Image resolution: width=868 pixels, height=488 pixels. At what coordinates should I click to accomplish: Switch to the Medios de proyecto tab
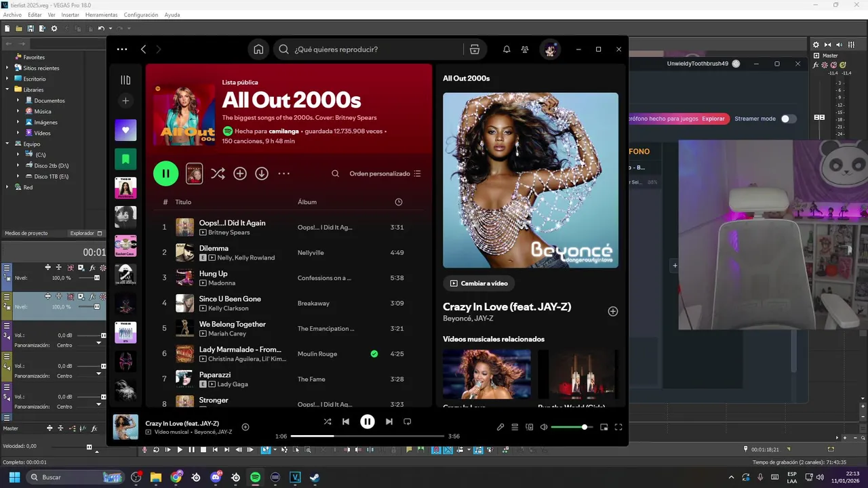pyautogui.click(x=26, y=233)
